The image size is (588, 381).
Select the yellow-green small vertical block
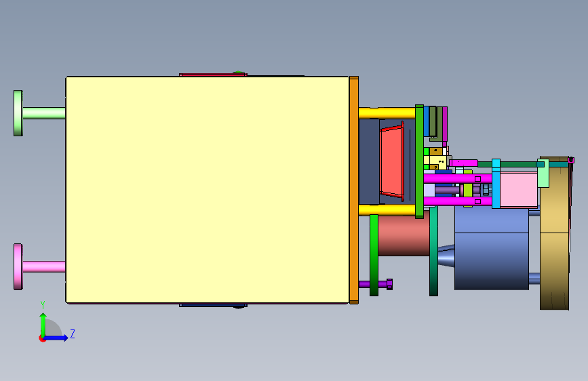(468, 189)
